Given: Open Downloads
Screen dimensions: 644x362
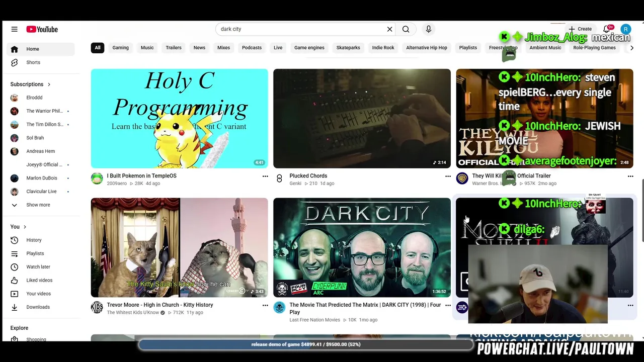Looking at the screenshot, I should pos(41,307).
